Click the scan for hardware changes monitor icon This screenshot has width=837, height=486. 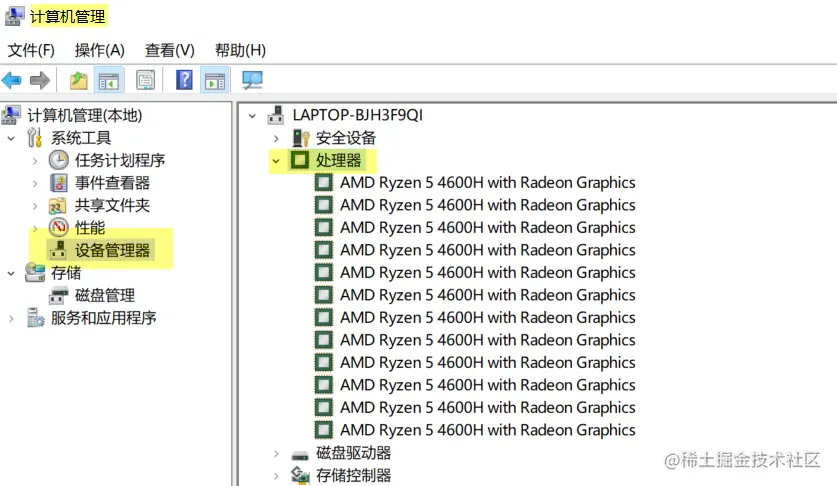pyautogui.click(x=252, y=81)
